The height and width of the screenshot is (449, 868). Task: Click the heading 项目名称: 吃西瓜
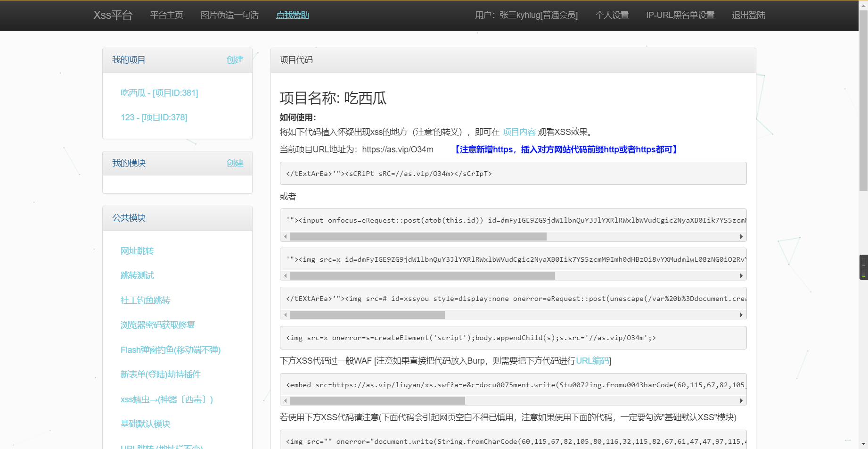point(333,98)
